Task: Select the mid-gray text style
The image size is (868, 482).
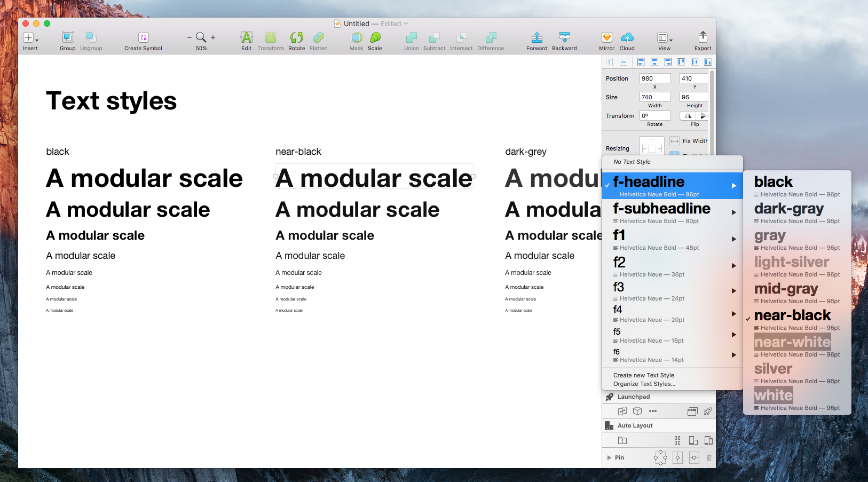Action: coord(797,292)
